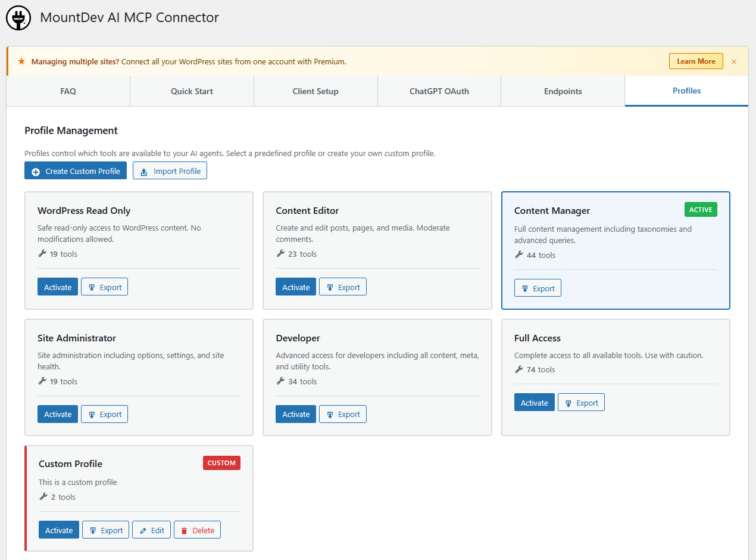Click export icon on Full Access card

(568, 403)
